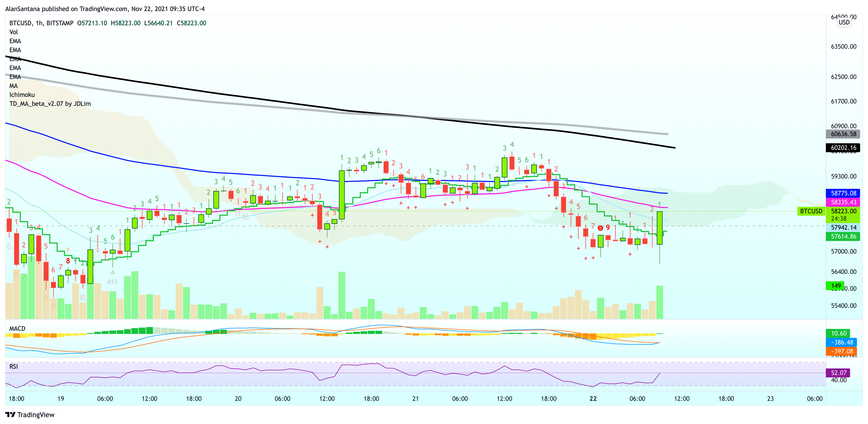Click the MACD pane label

coord(17,329)
